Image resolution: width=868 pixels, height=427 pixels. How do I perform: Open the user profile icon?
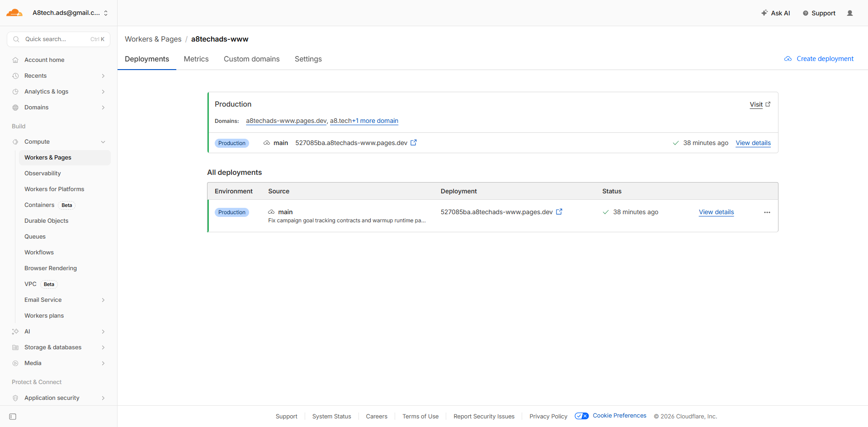[850, 13]
